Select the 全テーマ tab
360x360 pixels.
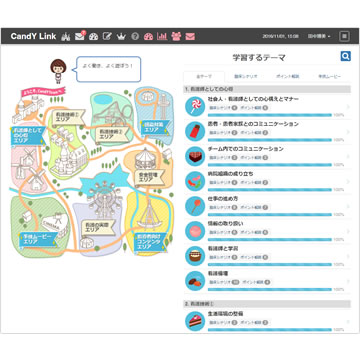[x=204, y=76]
